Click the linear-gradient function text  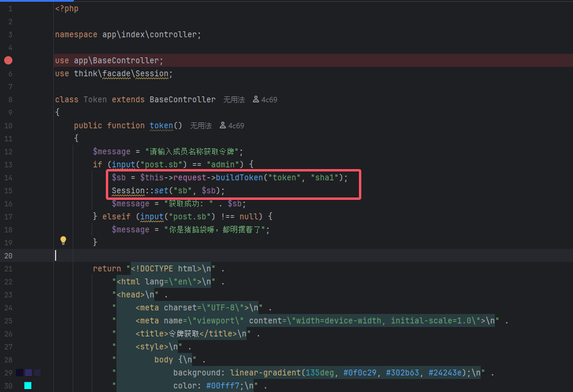point(265,373)
